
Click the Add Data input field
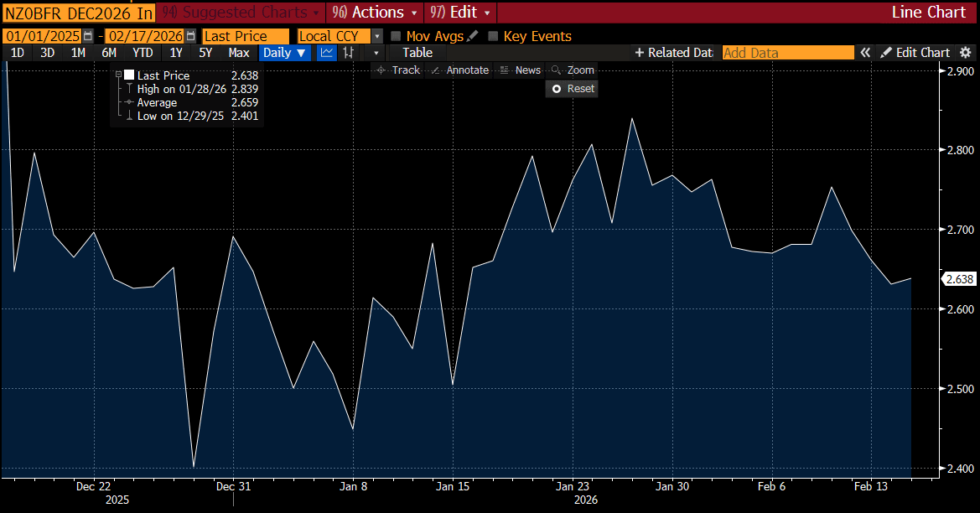point(787,53)
